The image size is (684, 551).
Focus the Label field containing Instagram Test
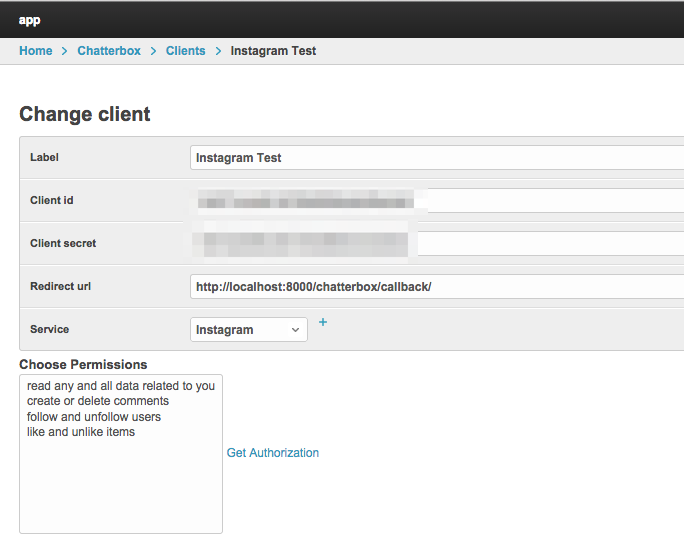coord(436,158)
